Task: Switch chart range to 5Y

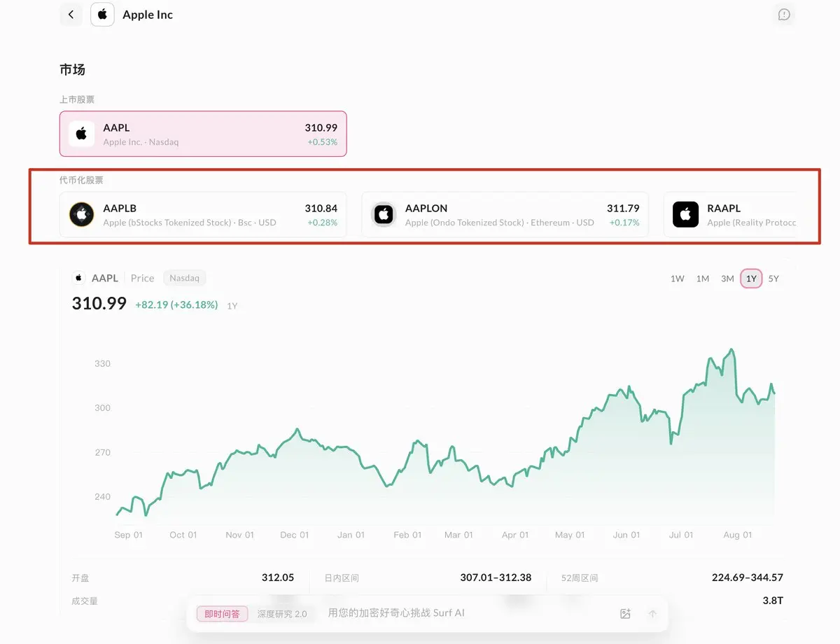Action: click(x=773, y=279)
